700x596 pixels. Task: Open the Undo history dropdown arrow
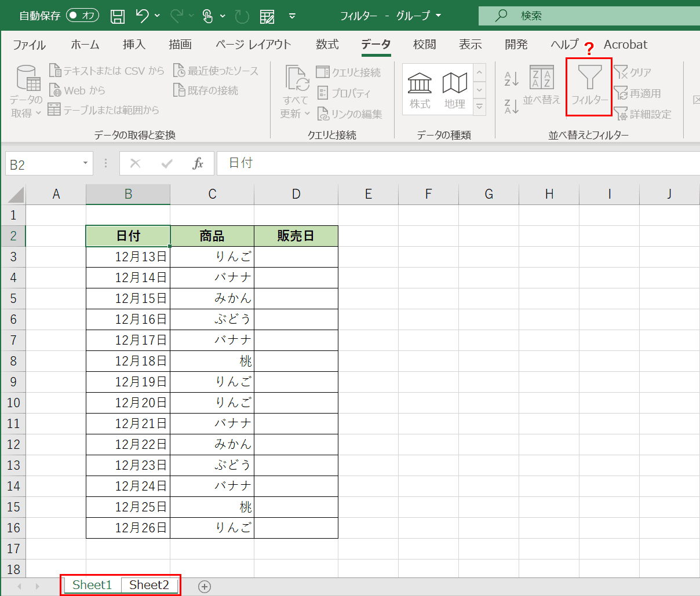(x=157, y=16)
